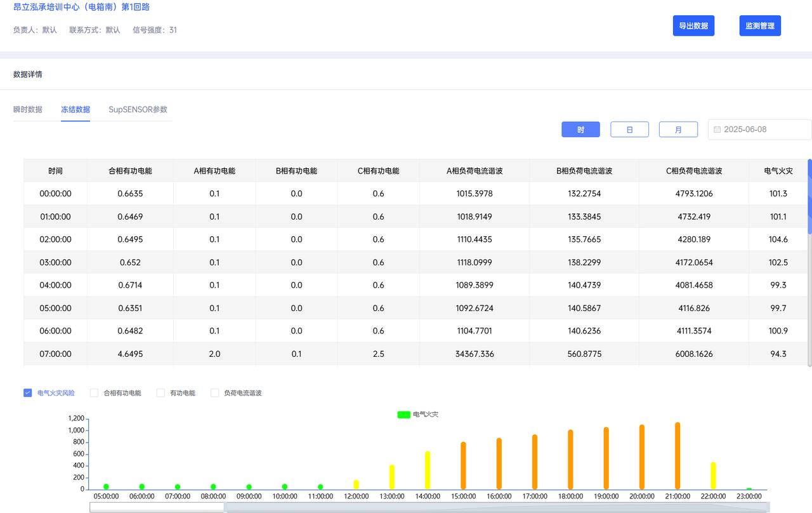Check the 有功电能 checkbox

161,393
